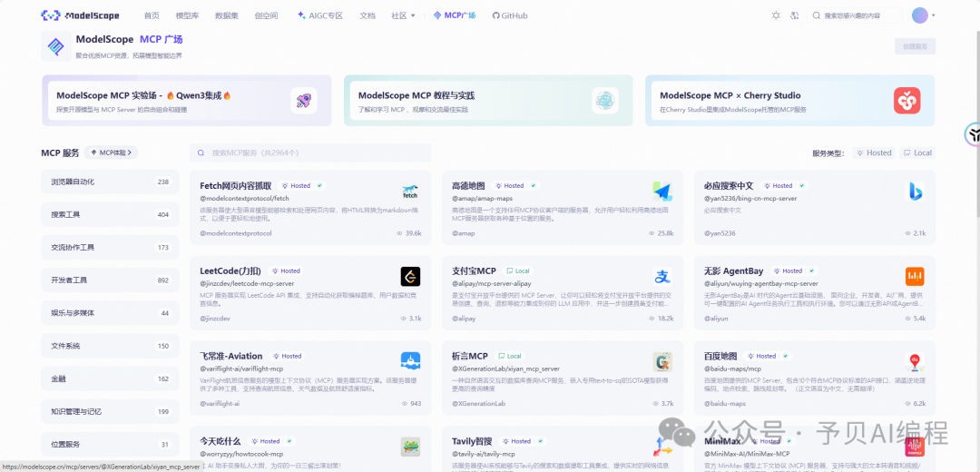Toggle the Hosted service type filter

pos(875,152)
